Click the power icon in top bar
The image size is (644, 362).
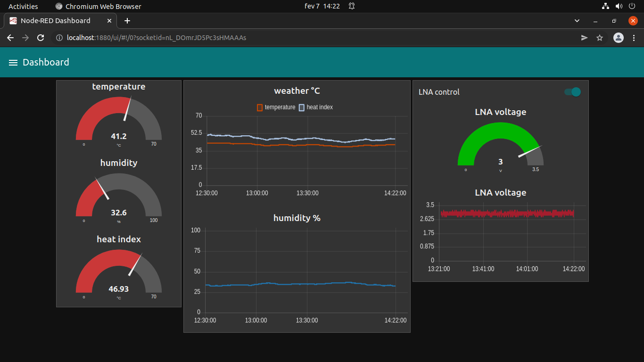click(x=632, y=6)
